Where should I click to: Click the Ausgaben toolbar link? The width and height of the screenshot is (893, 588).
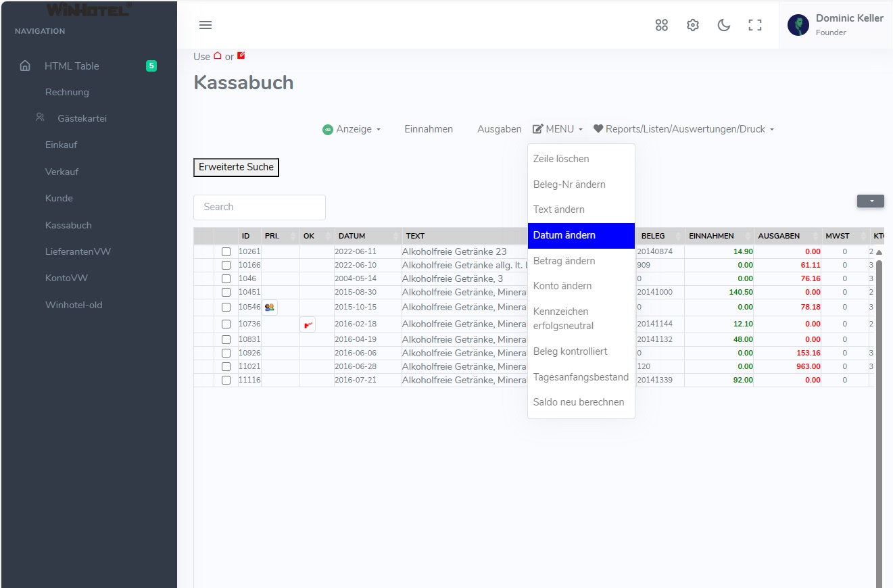click(x=500, y=129)
